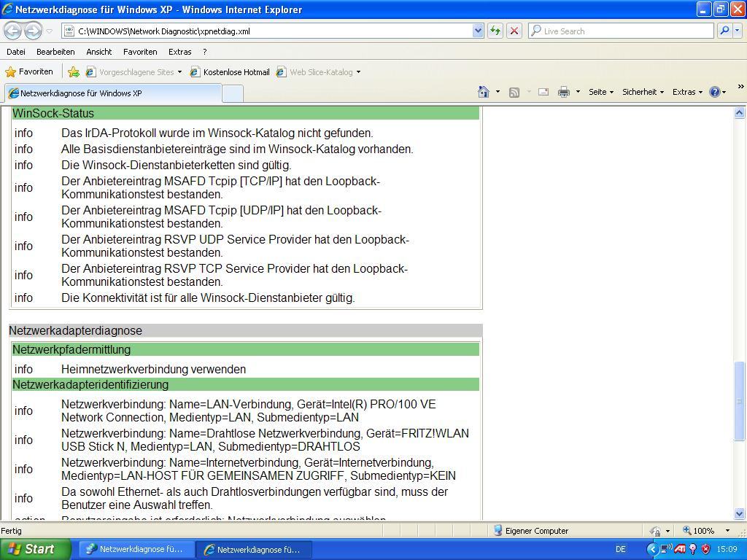Click the browser Forward arrow button
Viewport: 747px width, 560px height.
pyautogui.click(x=33, y=31)
